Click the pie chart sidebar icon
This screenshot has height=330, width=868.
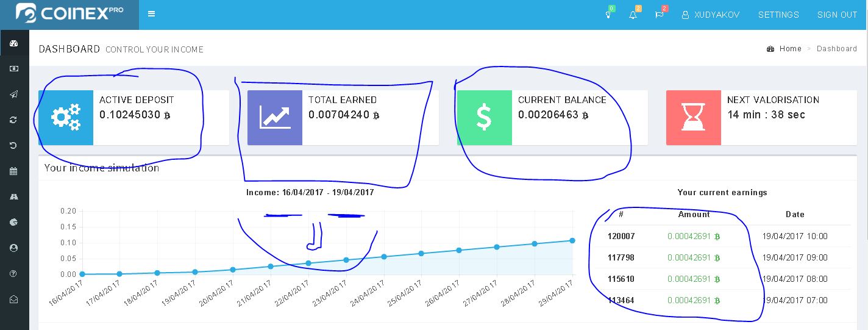14,222
